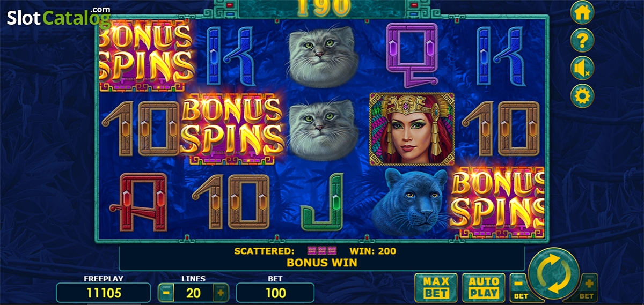The width and height of the screenshot is (644, 305).
Task: Click the top-left BONUS SPINS symbol
Action: click(145, 56)
